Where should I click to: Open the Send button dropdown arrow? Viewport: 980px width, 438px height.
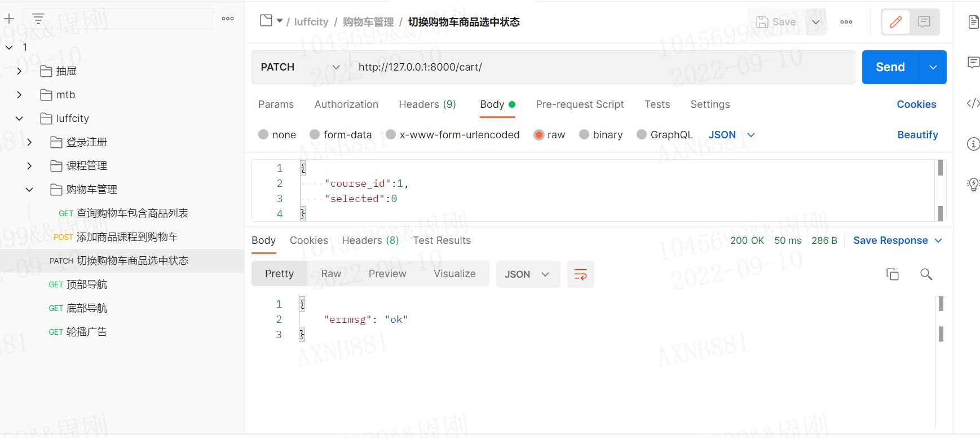click(933, 67)
